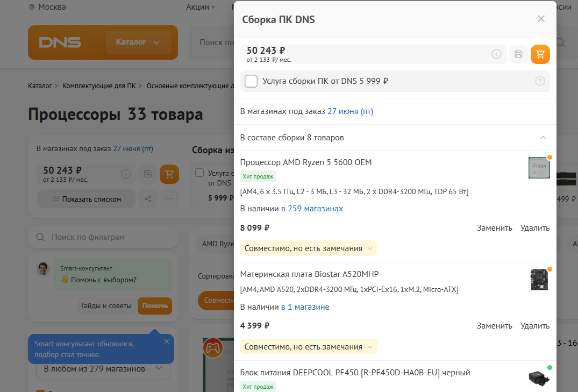Click the Smart-консультант avatar
The height and width of the screenshot is (392, 578).
[x=43, y=269]
